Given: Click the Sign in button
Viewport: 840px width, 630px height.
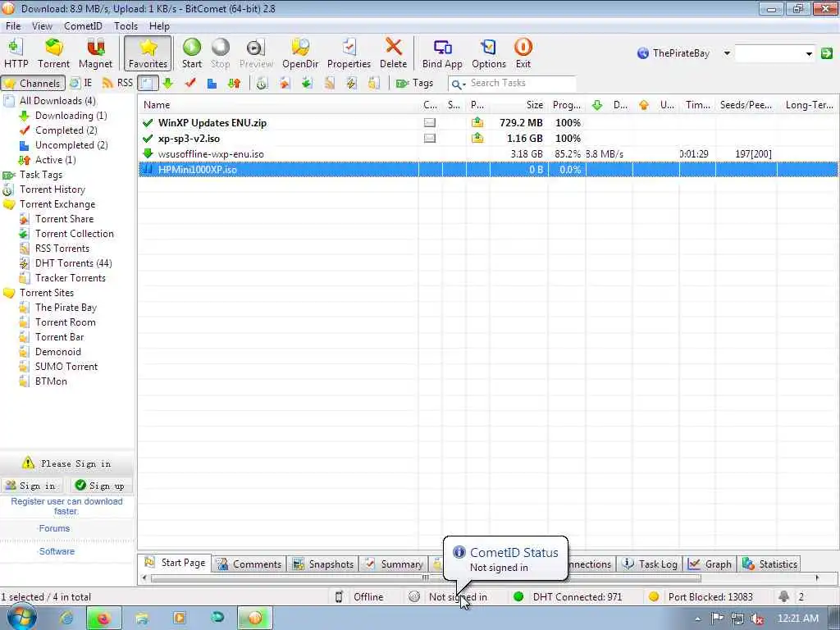Looking at the screenshot, I should tap(31, 486).
